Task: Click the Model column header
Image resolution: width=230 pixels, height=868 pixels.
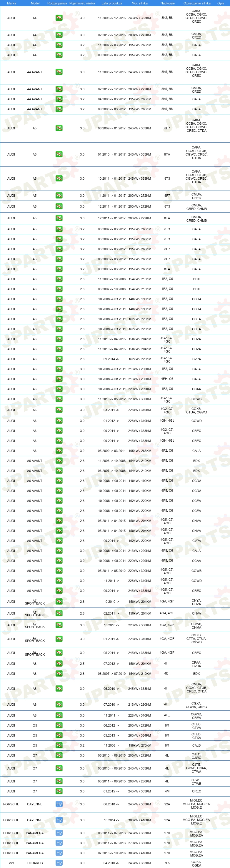Action: tap(35, 3)
